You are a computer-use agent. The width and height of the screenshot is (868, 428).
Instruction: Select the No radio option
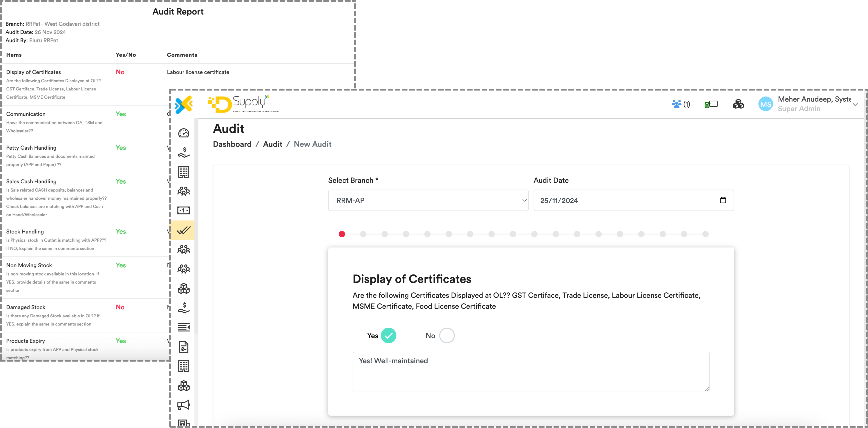(447, 336)
